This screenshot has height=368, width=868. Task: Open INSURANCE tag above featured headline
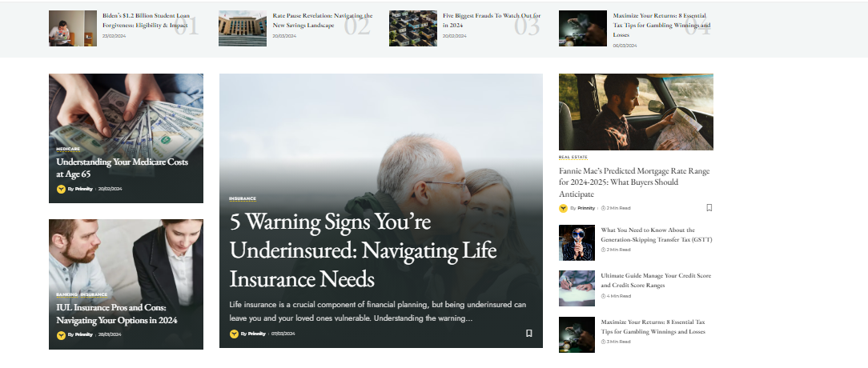[x=243, y=198]
